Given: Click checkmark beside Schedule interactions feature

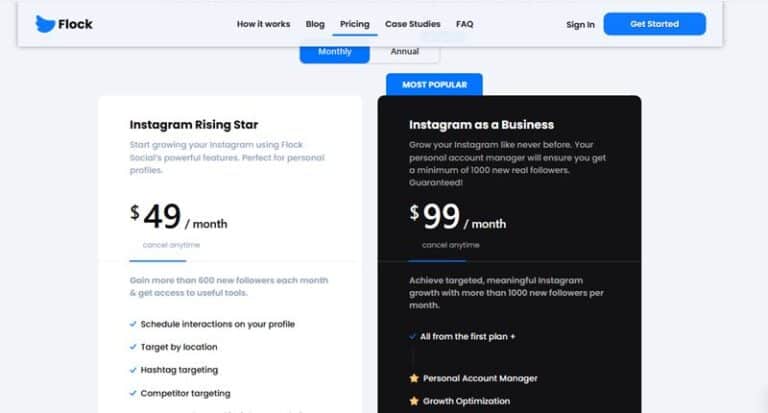Looking at the screenshot, I should 133,324.
